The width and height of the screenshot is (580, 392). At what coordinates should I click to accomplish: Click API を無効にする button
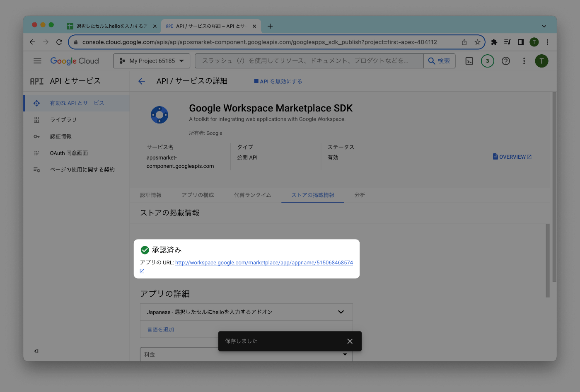(x=278, y=81)
